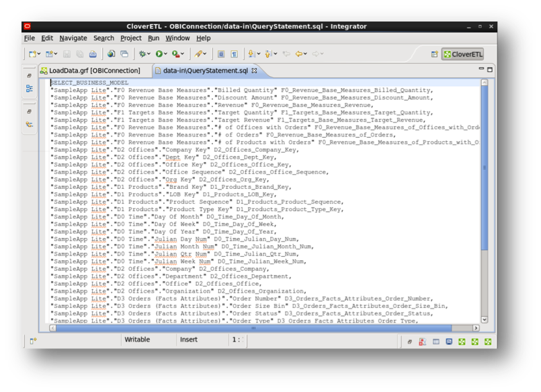The height and width of the screenshot is (392, 541).
Task: Open the File menu
Action: click(x=30, y=38)
